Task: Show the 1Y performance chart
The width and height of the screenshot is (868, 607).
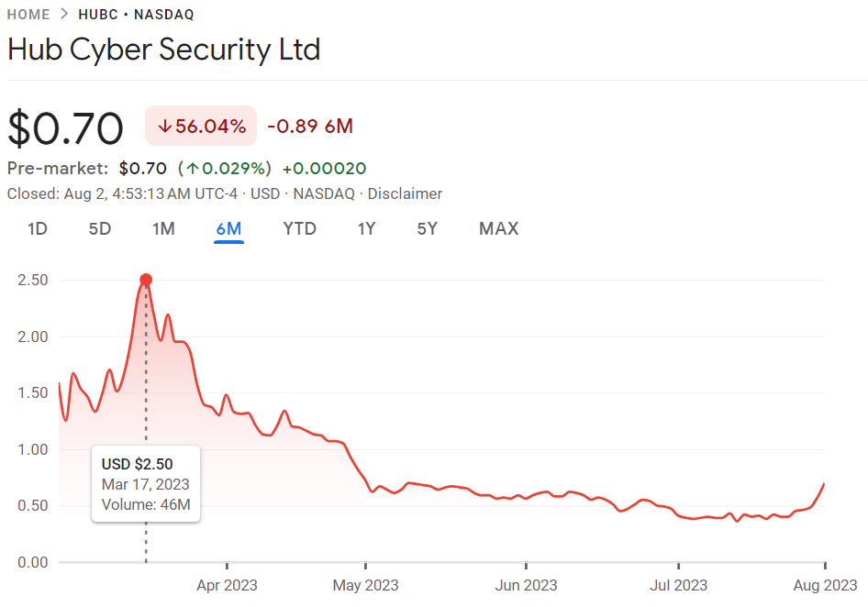Action: click(366, 228)
